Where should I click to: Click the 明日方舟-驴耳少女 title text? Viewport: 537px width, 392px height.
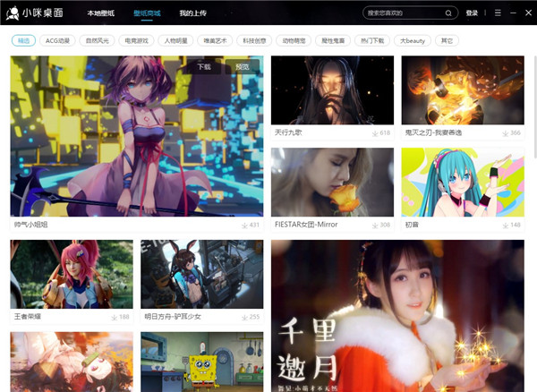[x=173, y=317]
